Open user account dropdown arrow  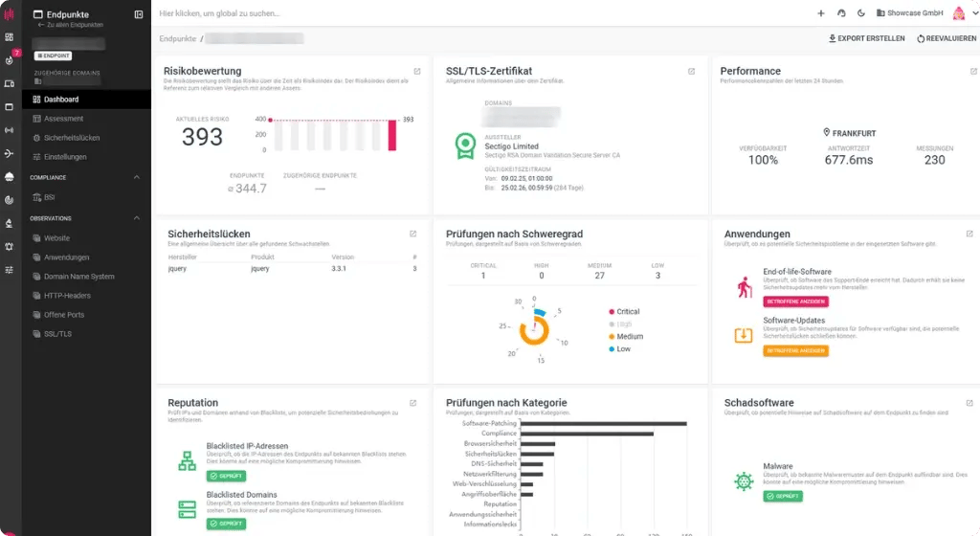tap(974, 13)
